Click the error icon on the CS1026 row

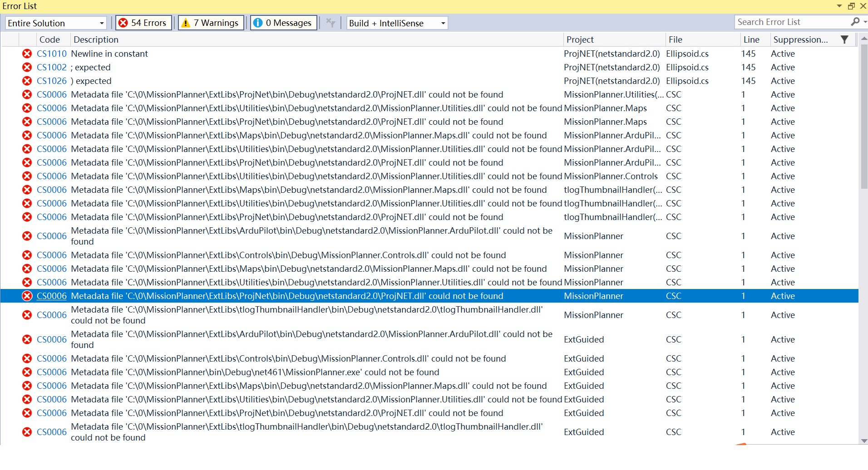pos(27,81)
